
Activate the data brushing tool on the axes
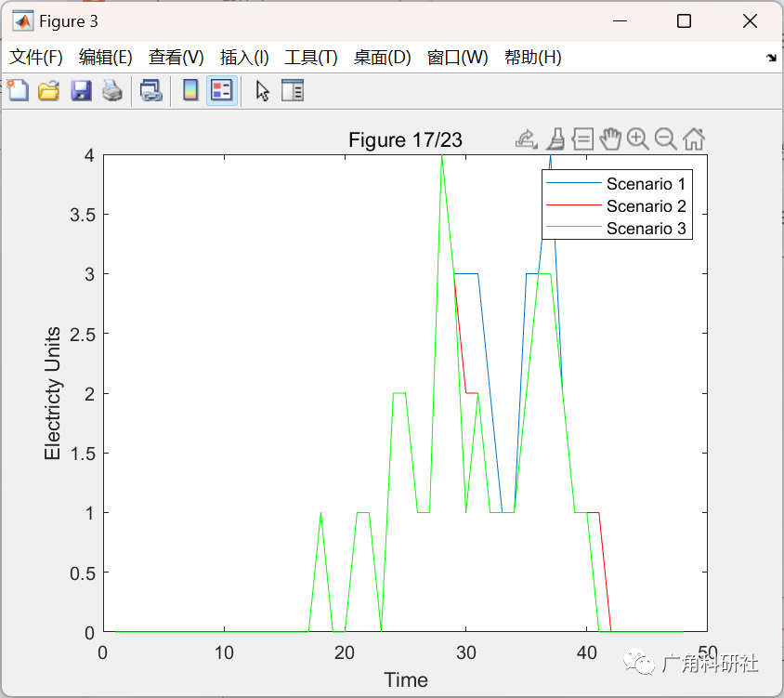[555, 139]
